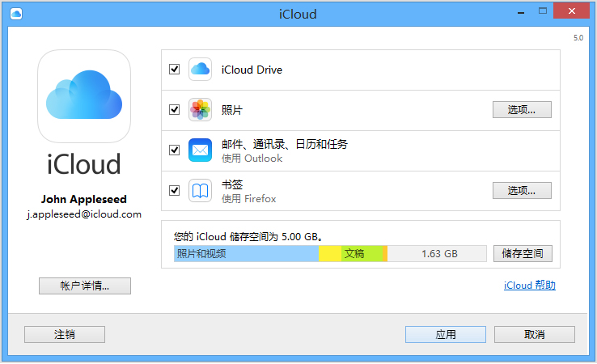Toggle the 书签 checkbox
Viewport: 597px width, 364px height.
coord(174,191)
